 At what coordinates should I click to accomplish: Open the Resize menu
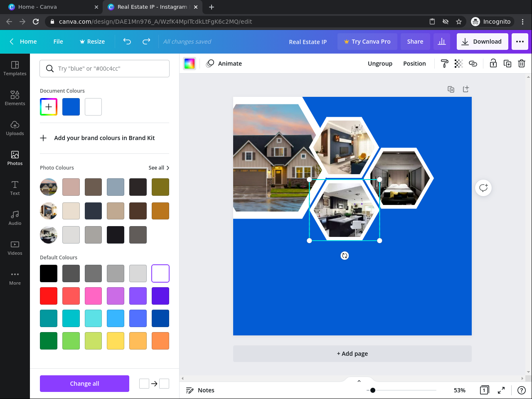coord(92,42)
